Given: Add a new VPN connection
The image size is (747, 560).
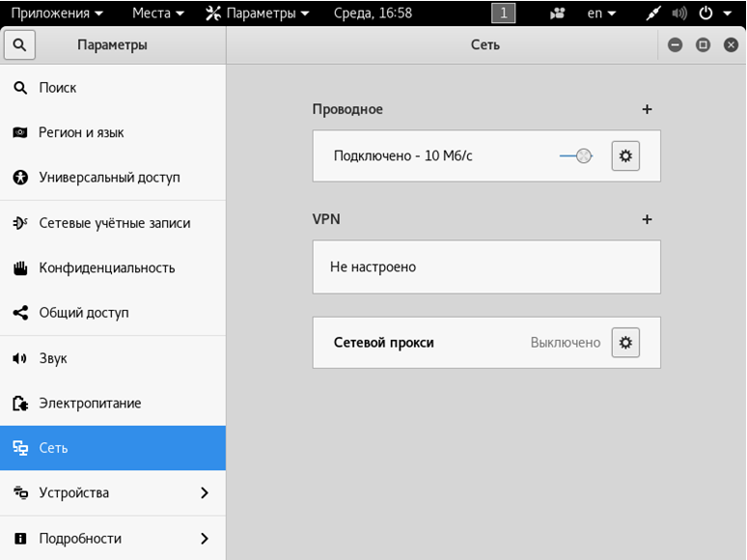Looking at the screenshot, I should click(x=647, y=219).
